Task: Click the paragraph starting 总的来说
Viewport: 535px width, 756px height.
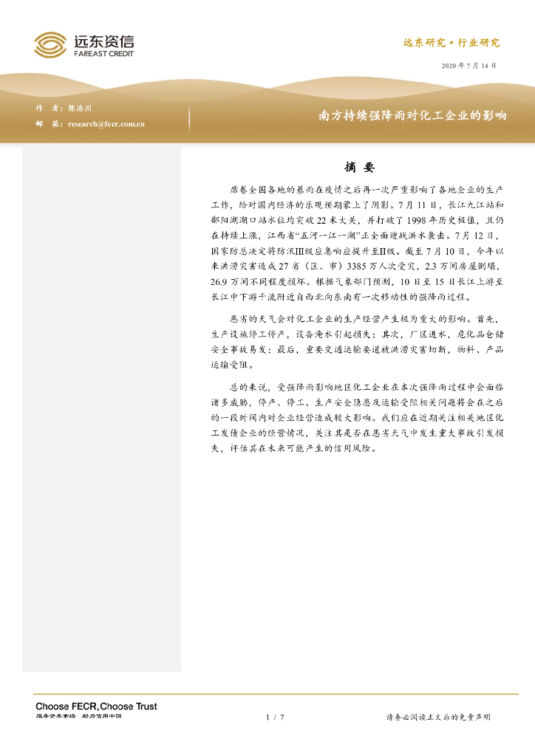Action: click(x=358, y=418)
